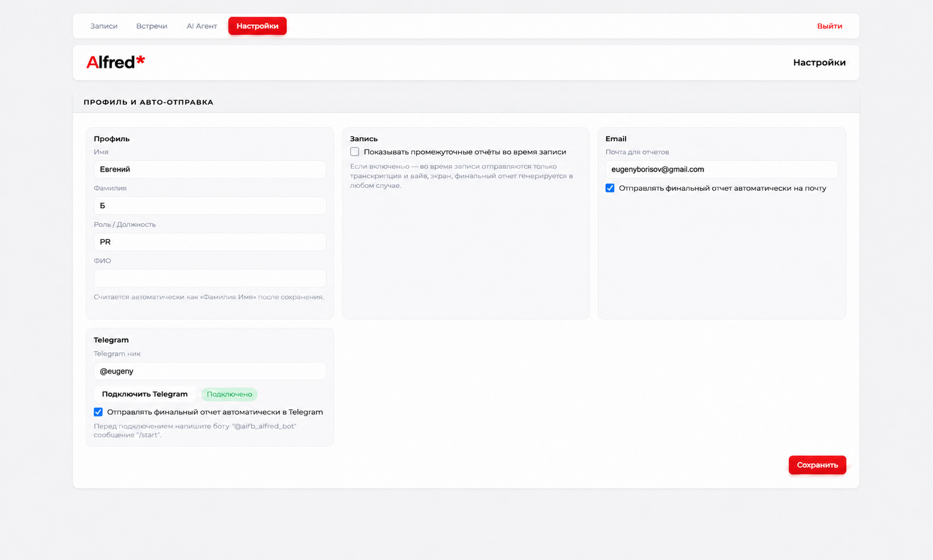The height and width of the screenshot is (560, 933).
Task: Toggle automatic final report to Telegram checkbox
Action: coord(98,412)
